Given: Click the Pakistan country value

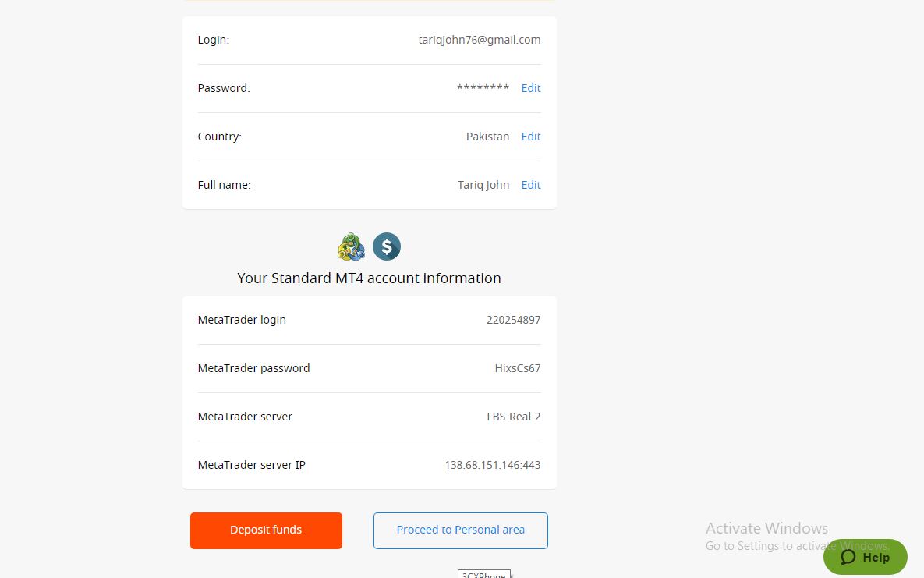Looking at the screenshot, I should tap(487, 137).
